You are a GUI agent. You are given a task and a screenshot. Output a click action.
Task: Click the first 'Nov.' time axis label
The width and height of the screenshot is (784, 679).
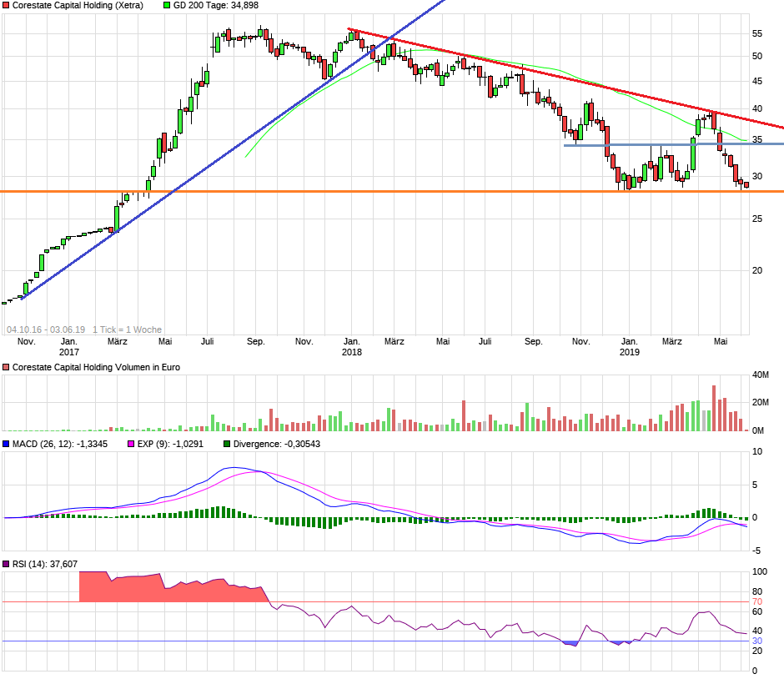[x=27, y=341]
